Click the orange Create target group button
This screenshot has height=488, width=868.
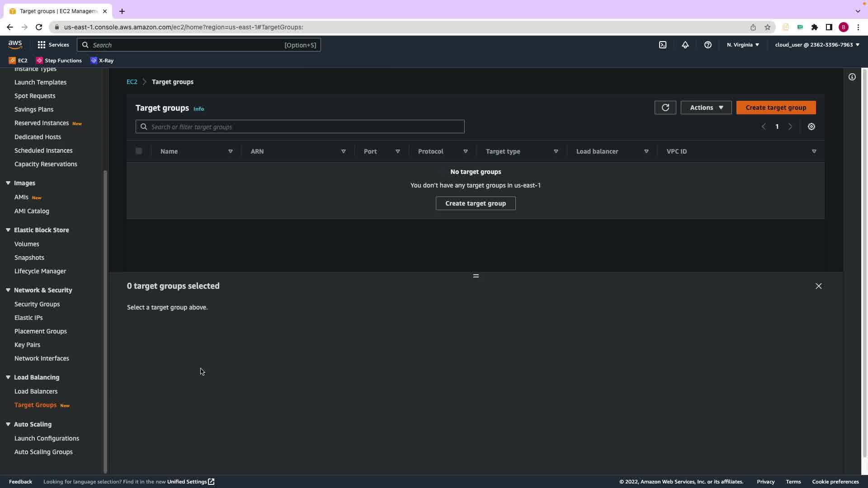(776, 108)
